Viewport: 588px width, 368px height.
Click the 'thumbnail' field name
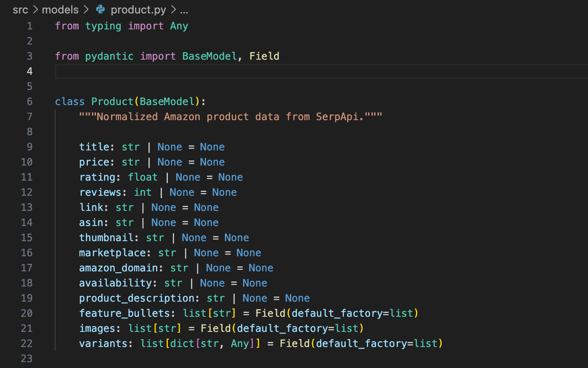[106, 238]
